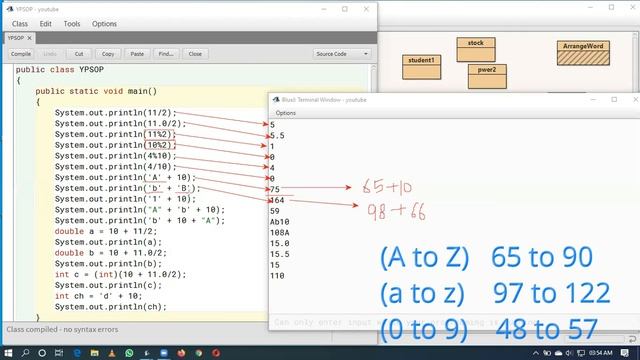
Task: Select the student1 class box
Action: (421, 67)
